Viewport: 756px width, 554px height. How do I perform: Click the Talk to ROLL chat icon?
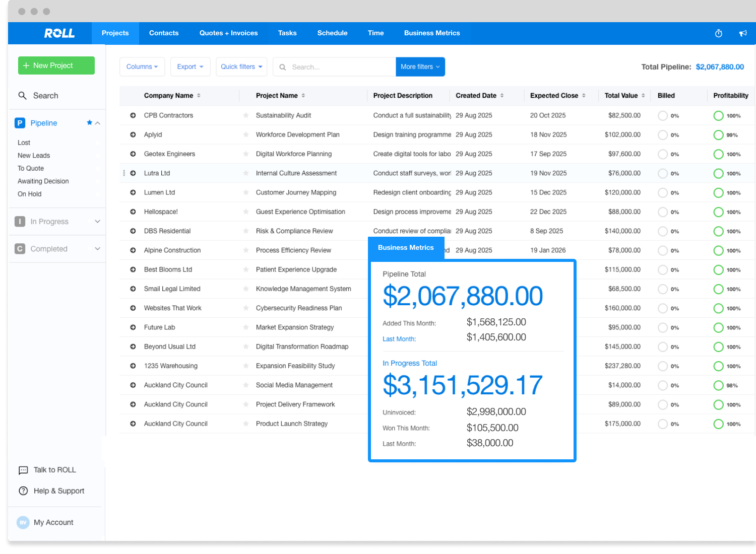click(x=23, y=470)
